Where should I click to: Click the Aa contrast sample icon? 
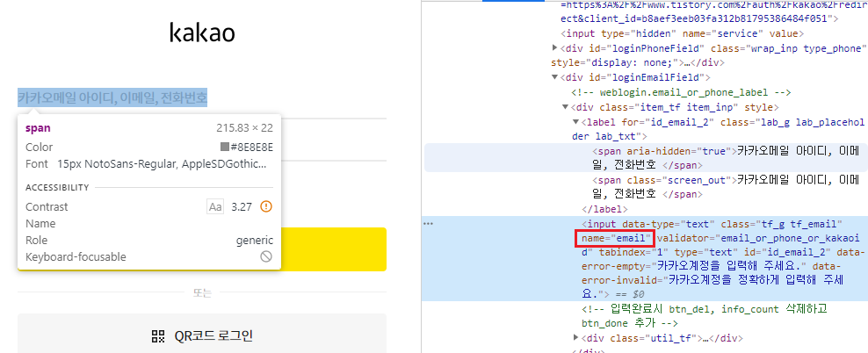pyautogui.click(x=215, y=207)
